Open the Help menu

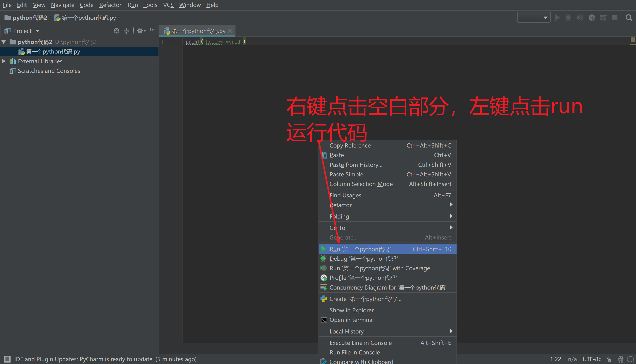click(212, 5)
